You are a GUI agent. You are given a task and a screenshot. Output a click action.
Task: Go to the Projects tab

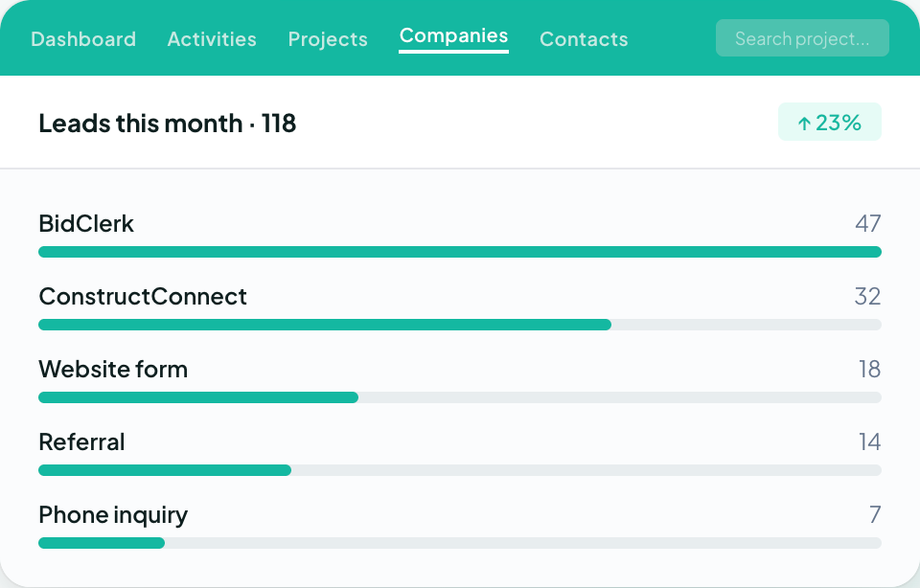coord(328,39)
